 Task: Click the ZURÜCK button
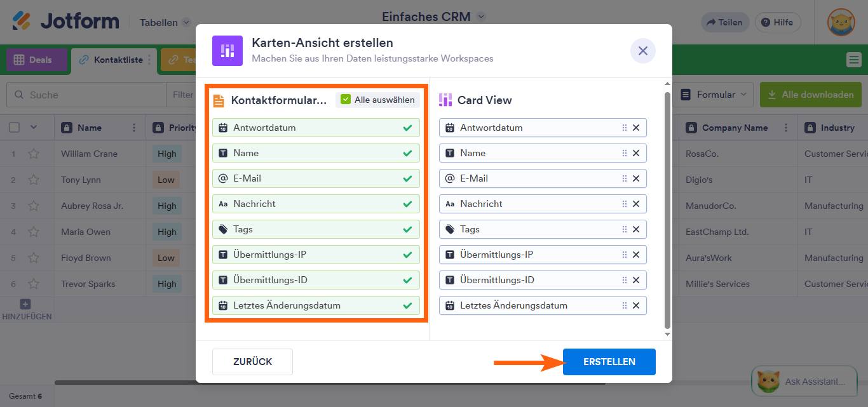[252, 361]
